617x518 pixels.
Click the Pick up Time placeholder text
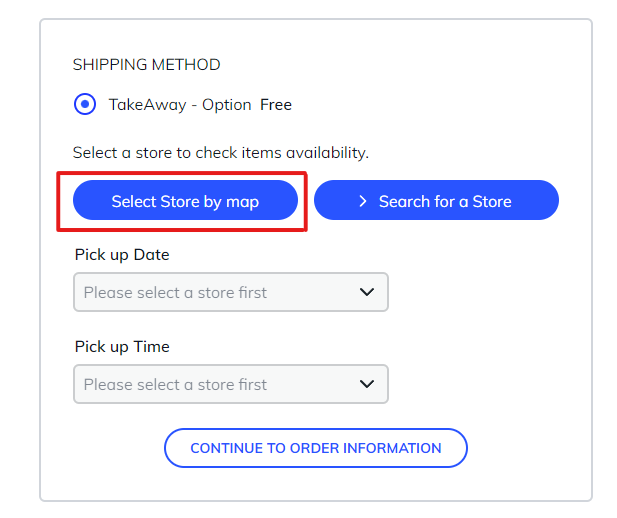pyautogui.click(x=175, y=385)
